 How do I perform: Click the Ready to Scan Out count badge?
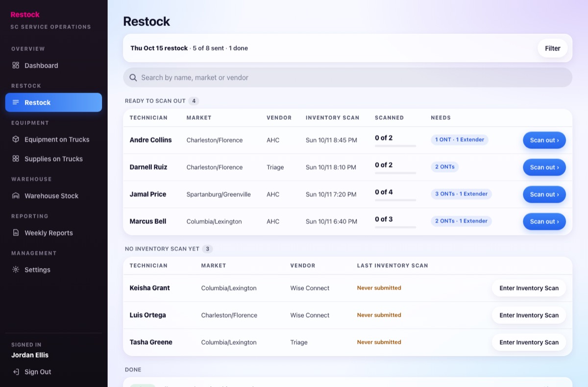coord(194,101)
